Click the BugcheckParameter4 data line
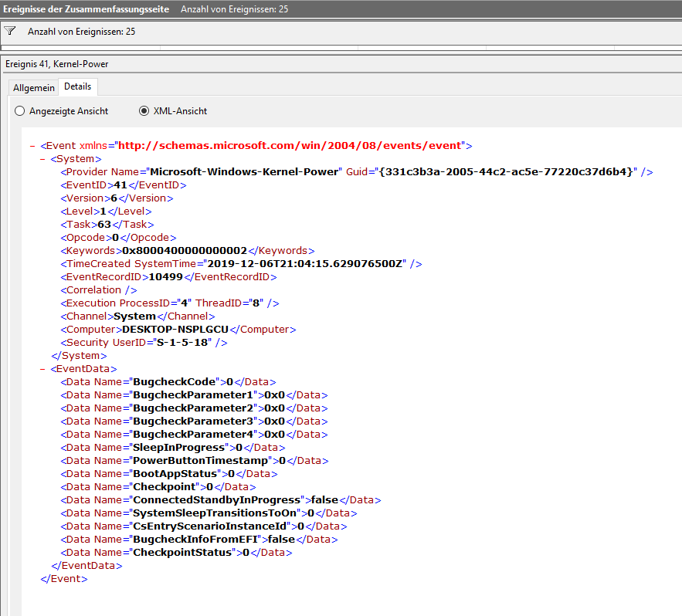The width and height of the screenshot is (682, 616). pyautogui.click(x=194, y=435)
